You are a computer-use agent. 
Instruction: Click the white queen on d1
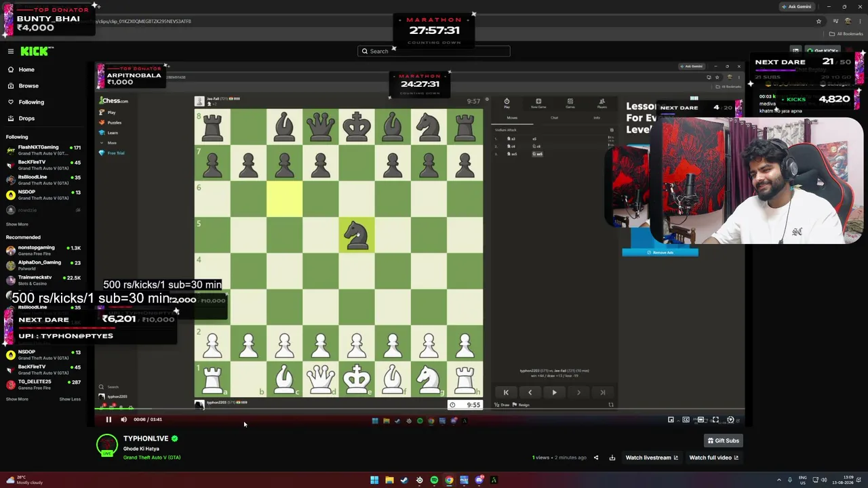pos(321,379)
